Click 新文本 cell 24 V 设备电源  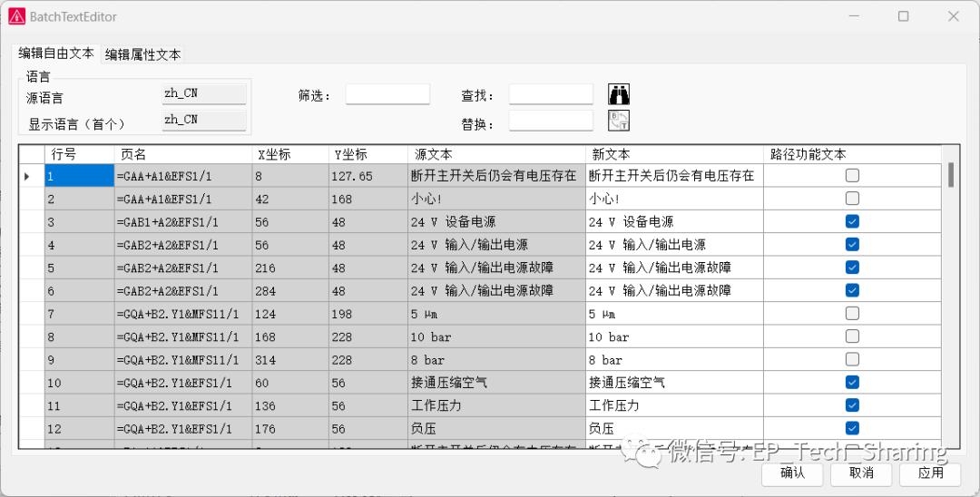(x=674, y=221)
